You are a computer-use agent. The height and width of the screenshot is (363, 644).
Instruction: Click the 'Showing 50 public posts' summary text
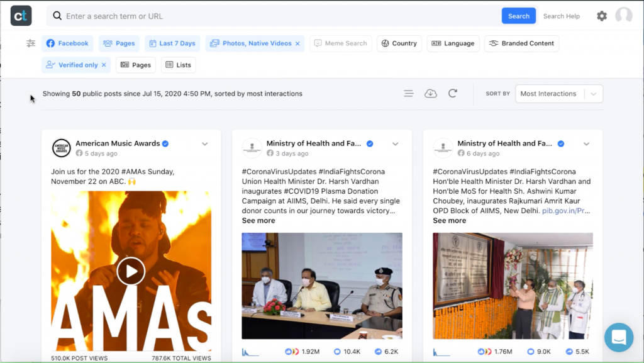pyautogui.click(x=172, y=94)
